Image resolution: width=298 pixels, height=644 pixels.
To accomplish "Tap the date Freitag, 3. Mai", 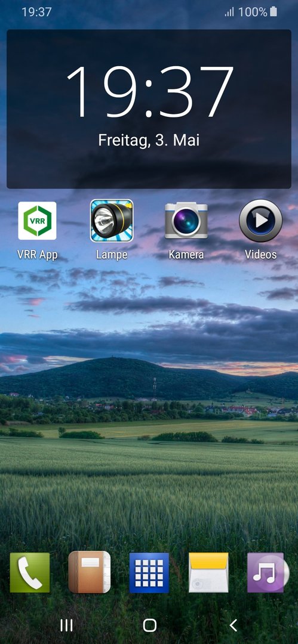I will (149, 141).
